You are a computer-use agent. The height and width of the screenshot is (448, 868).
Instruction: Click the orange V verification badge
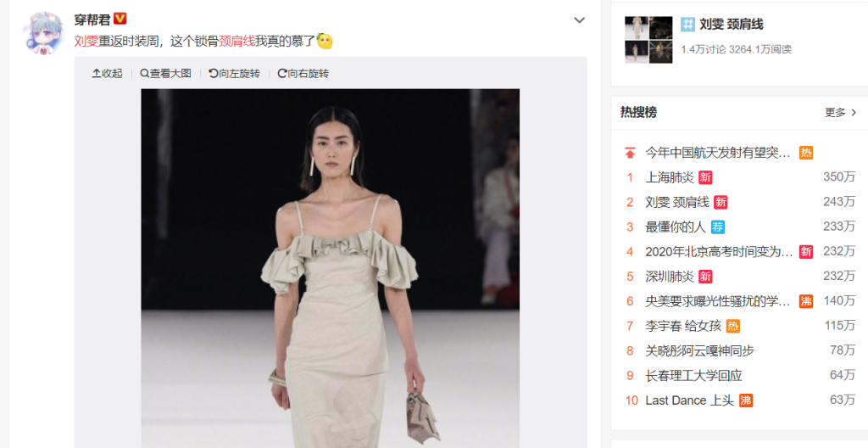(x=120, y=19)
